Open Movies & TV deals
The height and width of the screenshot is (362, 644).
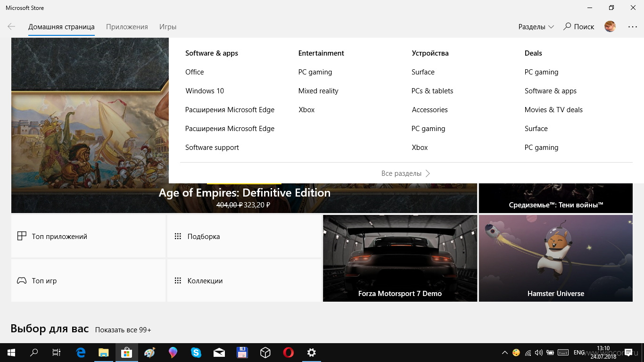coord(553,110)
